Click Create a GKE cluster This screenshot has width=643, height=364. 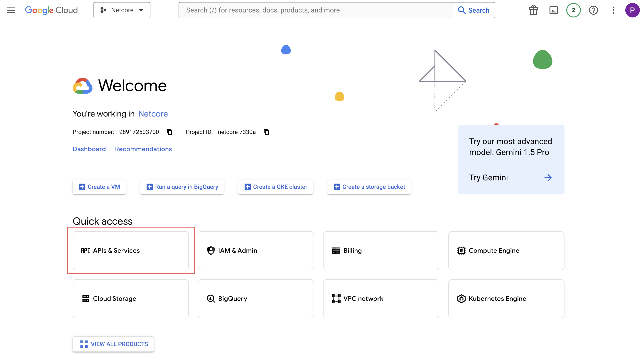coord(275,187)
